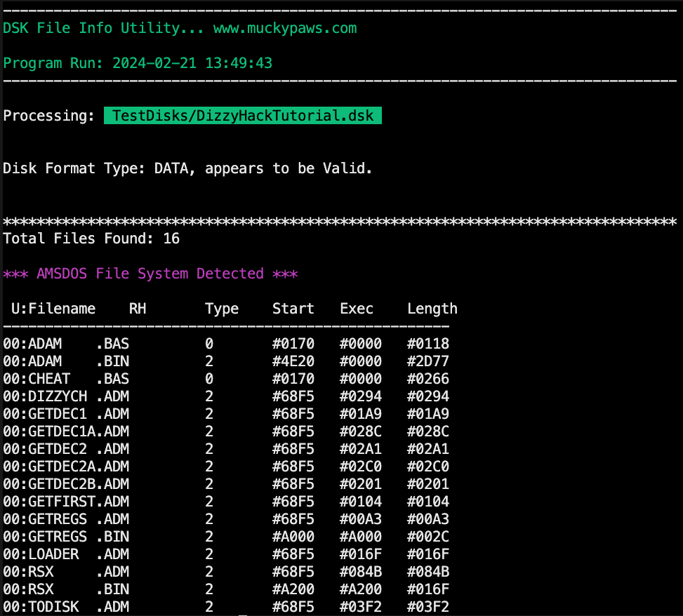Click length value #01A9 in GETDEC1 row
Viewport: 683px width, 616px height.
click(427, 413)
